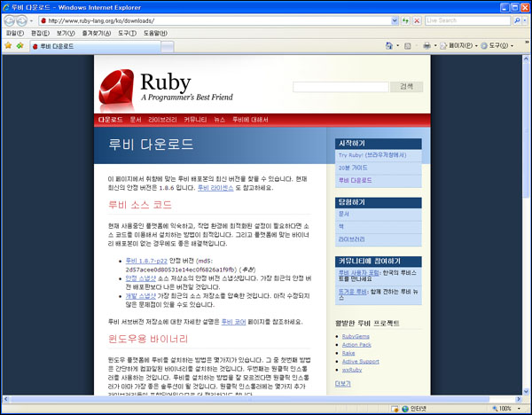Open Try Ruby! sidebar link
The width and height of the screenshot is (532, 415).
coord(372,155)
